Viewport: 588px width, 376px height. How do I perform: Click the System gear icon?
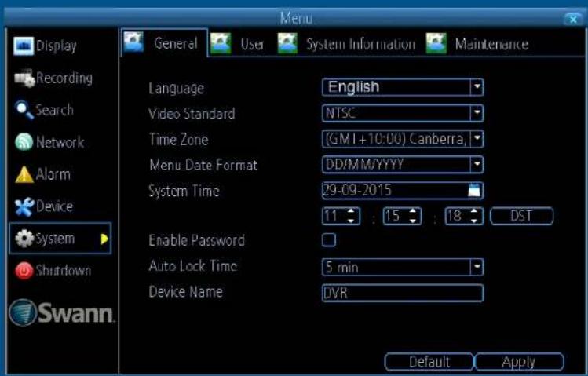25,239
